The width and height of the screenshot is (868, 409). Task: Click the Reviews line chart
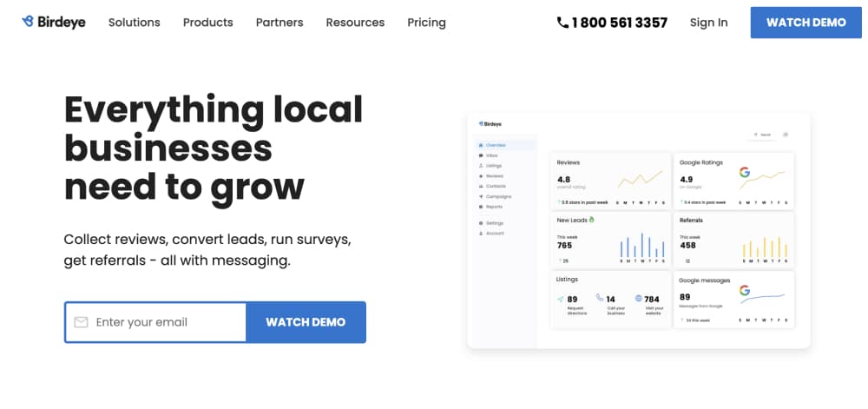click(x=640, y=179)
